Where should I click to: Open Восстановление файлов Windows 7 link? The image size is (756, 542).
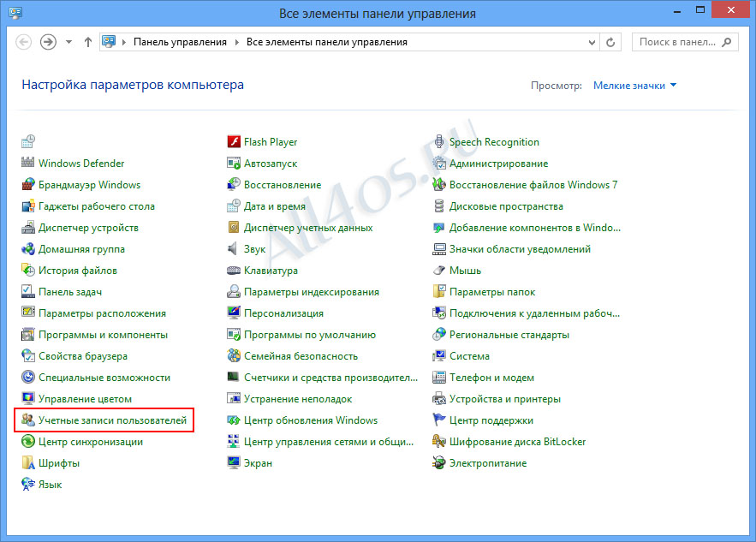click(x=533, y=185)
